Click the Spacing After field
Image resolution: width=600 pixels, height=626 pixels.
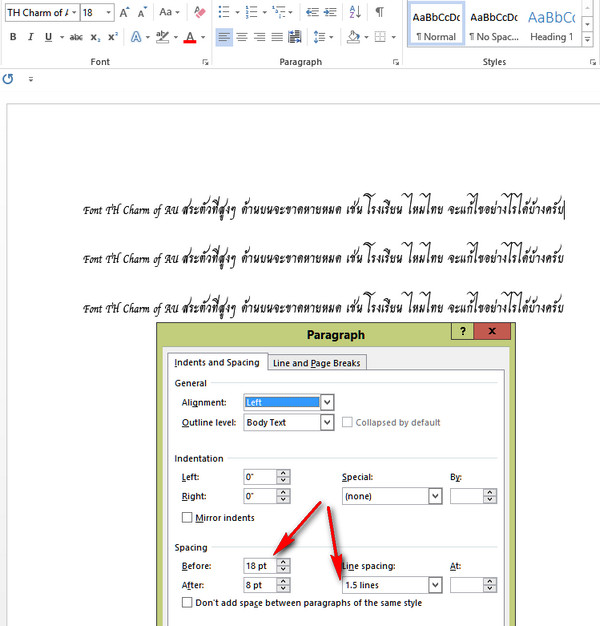point(260,585)
